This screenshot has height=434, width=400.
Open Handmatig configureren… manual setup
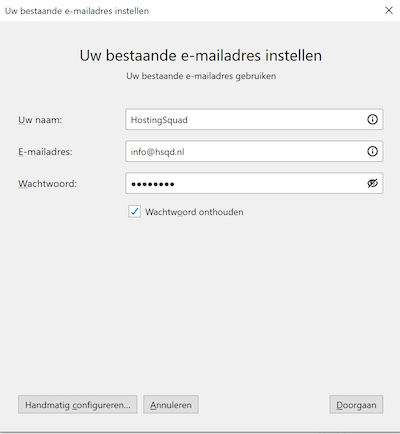[78, 405]
